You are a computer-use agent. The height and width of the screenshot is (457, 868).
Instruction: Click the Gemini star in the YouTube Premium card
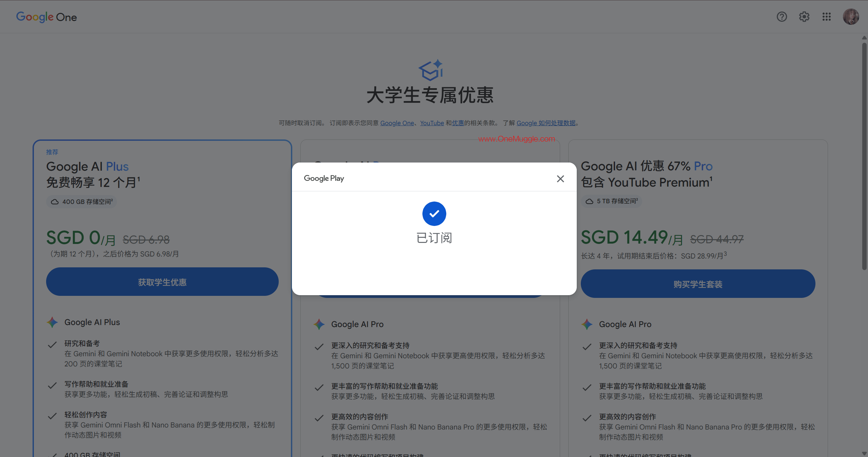pyautogui.click(x=587, y=324)
